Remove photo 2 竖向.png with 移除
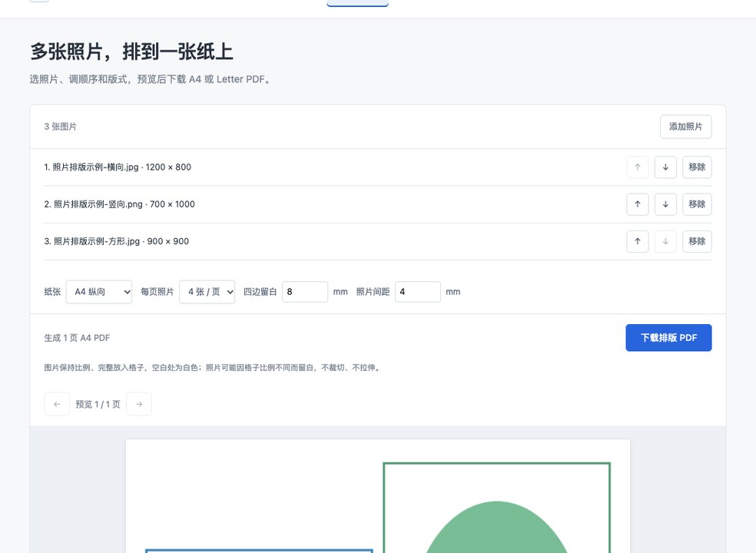This screenshot has height=553, width=756. (697, 204)
